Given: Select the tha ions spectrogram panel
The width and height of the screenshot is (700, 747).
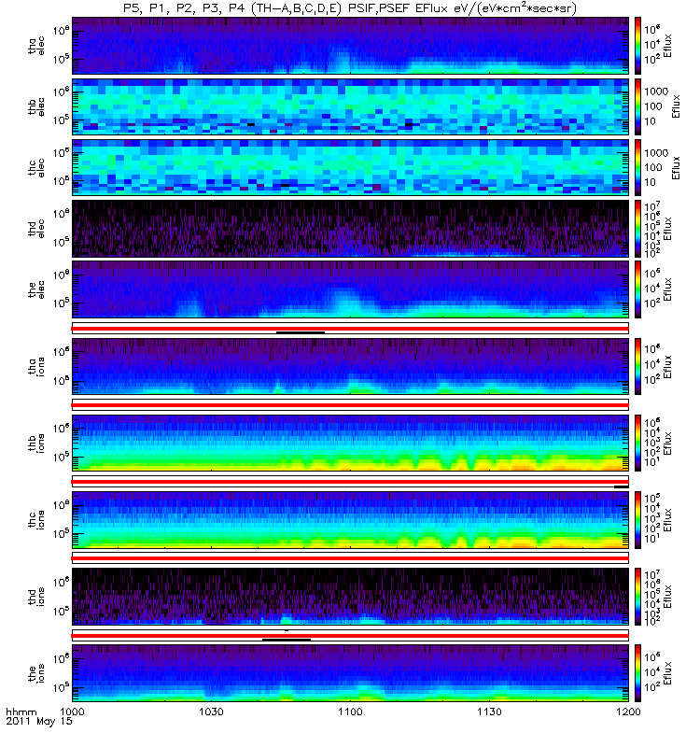Looking at the screenshot, I should click(x=351, y=366).
